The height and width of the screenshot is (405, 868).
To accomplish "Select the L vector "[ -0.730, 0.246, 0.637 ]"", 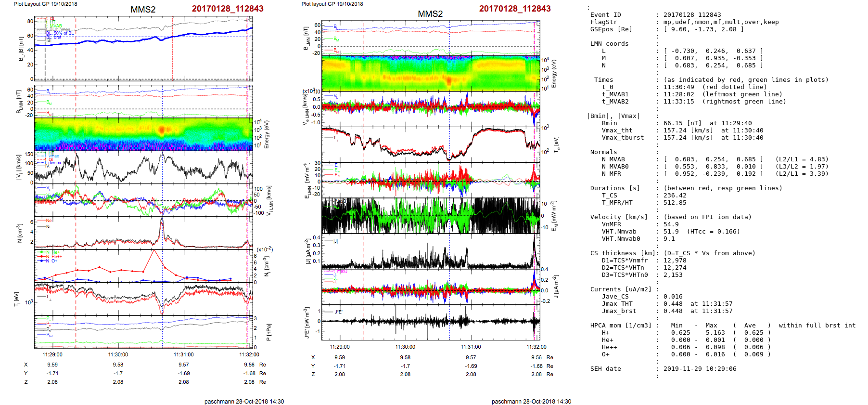I will [x=713, y=51].
